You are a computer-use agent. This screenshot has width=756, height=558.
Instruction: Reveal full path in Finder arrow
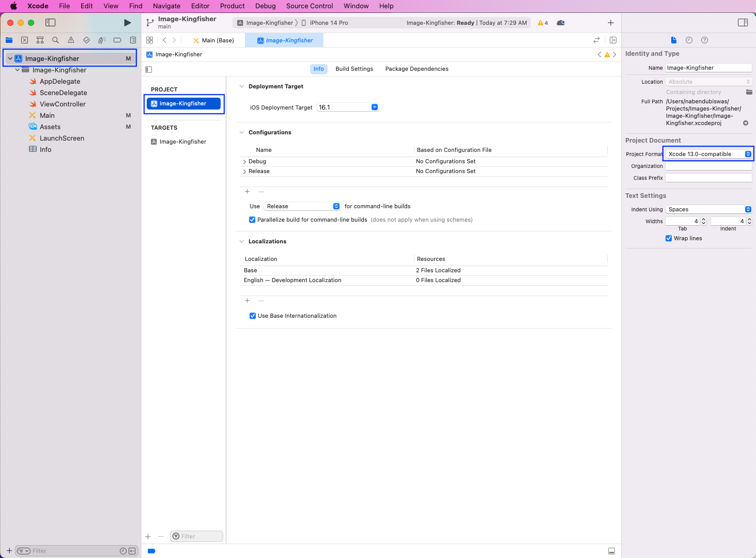pos(746,123)
